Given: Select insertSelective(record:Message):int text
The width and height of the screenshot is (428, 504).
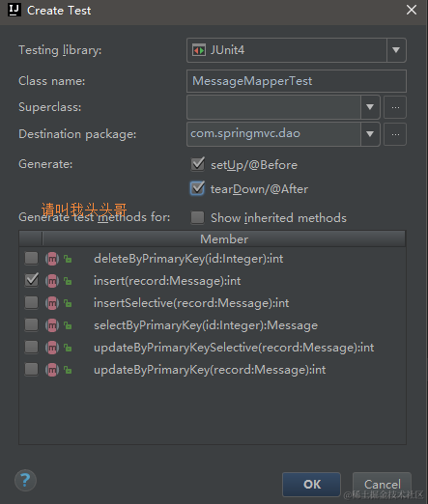Looking at the screenshot, I should click(191, 303).
